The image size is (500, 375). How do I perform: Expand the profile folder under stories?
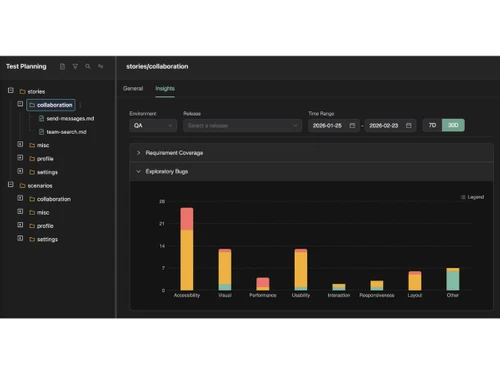coord(20,158)
